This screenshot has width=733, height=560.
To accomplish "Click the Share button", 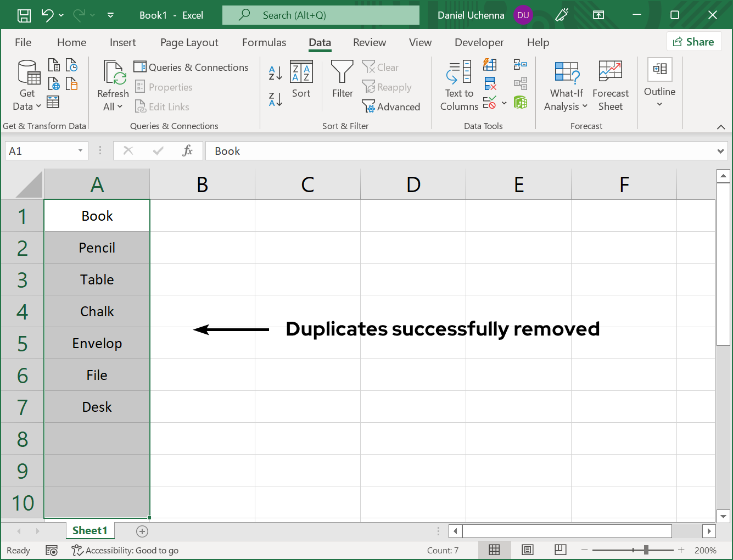I will point(694,41).
